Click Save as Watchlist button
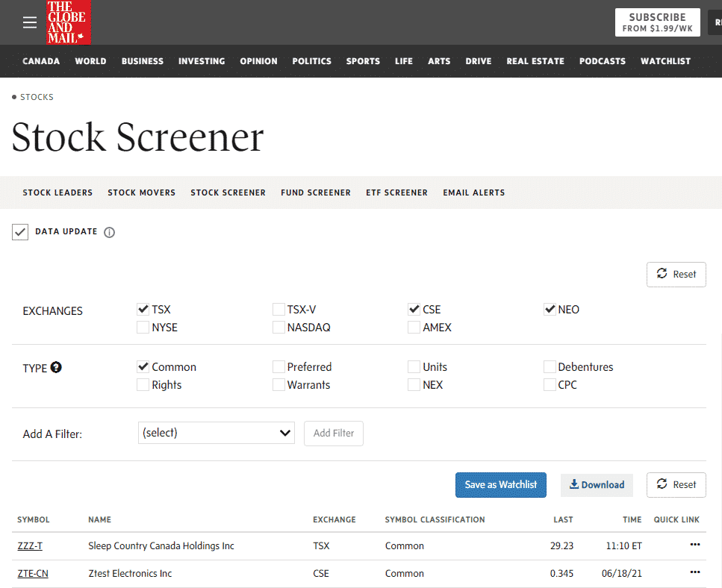 [x=500, y=485]
